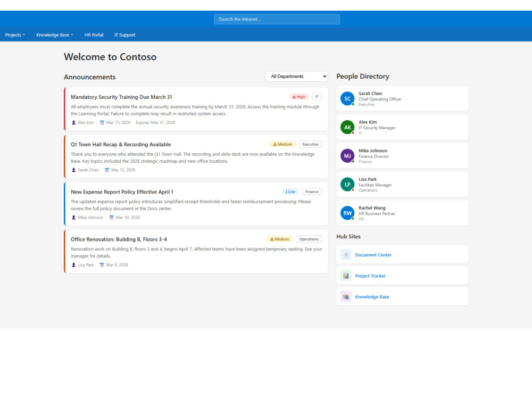The height and width of the screenshot is (399, 532).
Task: Click Rachel Wang's name in People Directory
Action: (372, 207)
